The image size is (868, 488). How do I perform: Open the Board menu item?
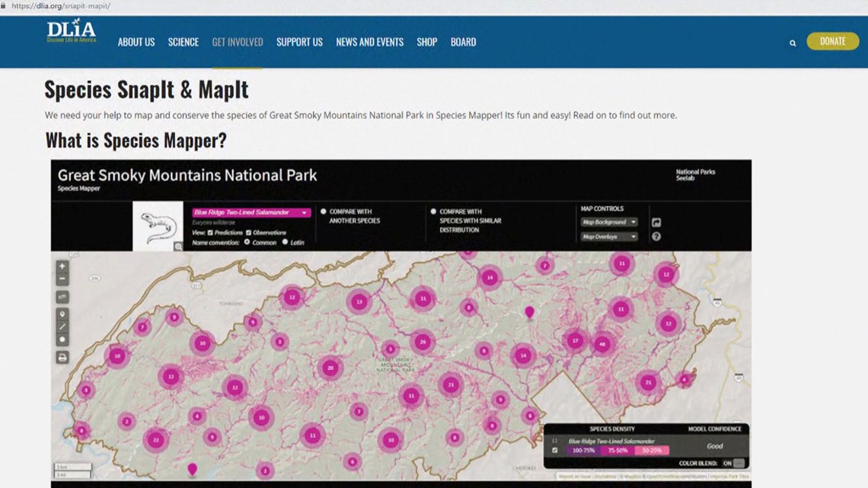click(x=464, y=42)
